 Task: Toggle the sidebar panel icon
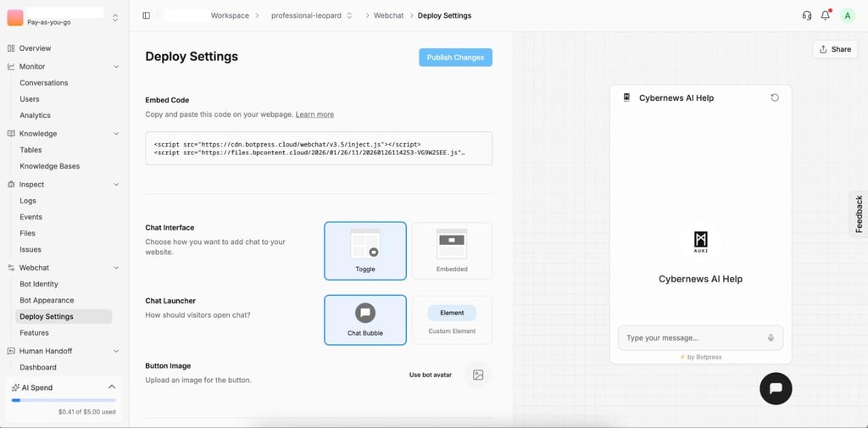point(146,15)
